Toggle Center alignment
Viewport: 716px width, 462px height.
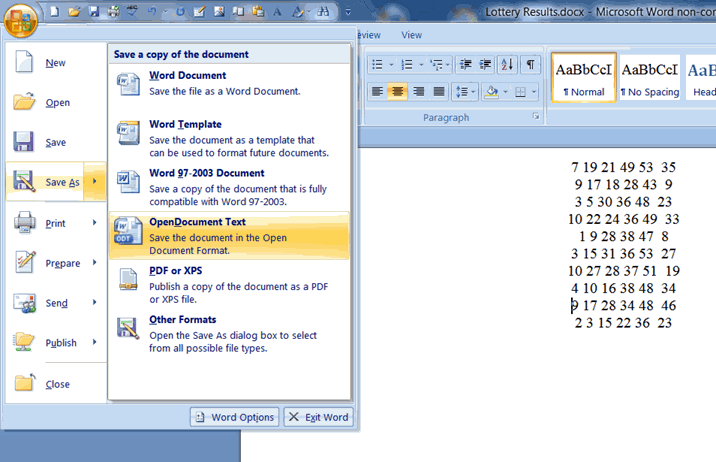click(x=398, y=92)
